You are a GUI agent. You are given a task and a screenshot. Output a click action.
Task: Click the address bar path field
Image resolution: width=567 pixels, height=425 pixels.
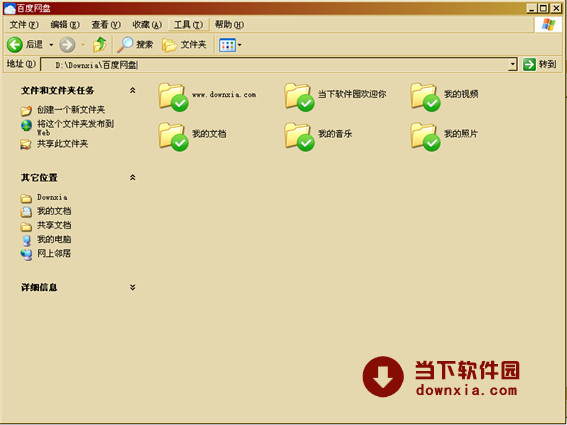tap(274, 65)
